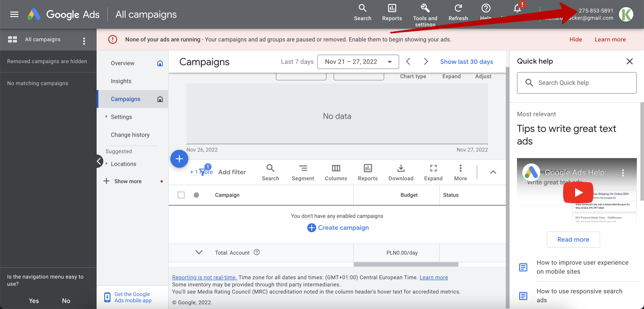Click the blue plus new campaign button

179,159
